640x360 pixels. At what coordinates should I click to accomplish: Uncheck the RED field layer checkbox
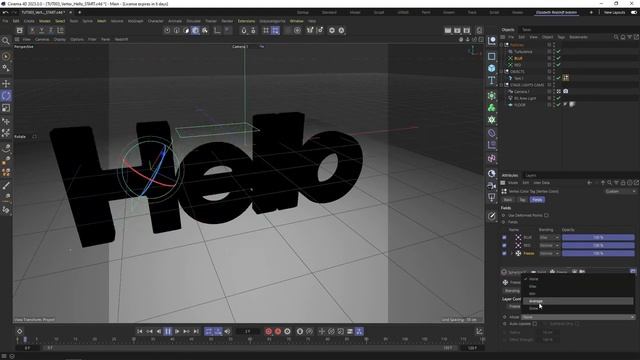tap(504, 245)
